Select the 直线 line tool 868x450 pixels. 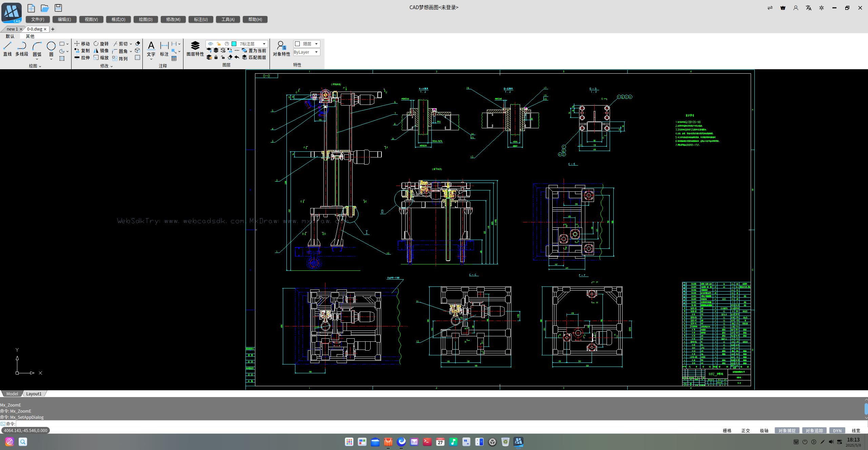point(7,49)
